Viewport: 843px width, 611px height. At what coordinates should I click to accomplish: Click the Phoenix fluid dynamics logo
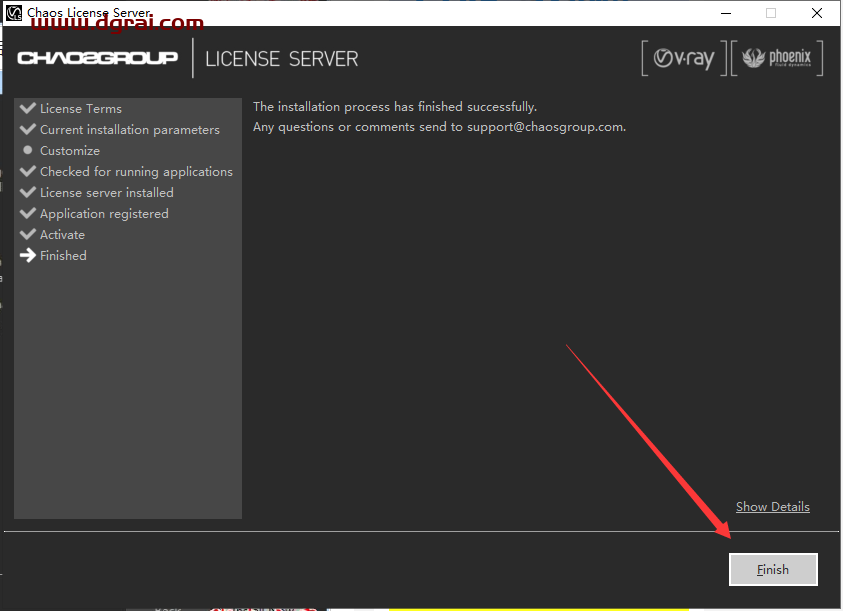click(777, 59)
